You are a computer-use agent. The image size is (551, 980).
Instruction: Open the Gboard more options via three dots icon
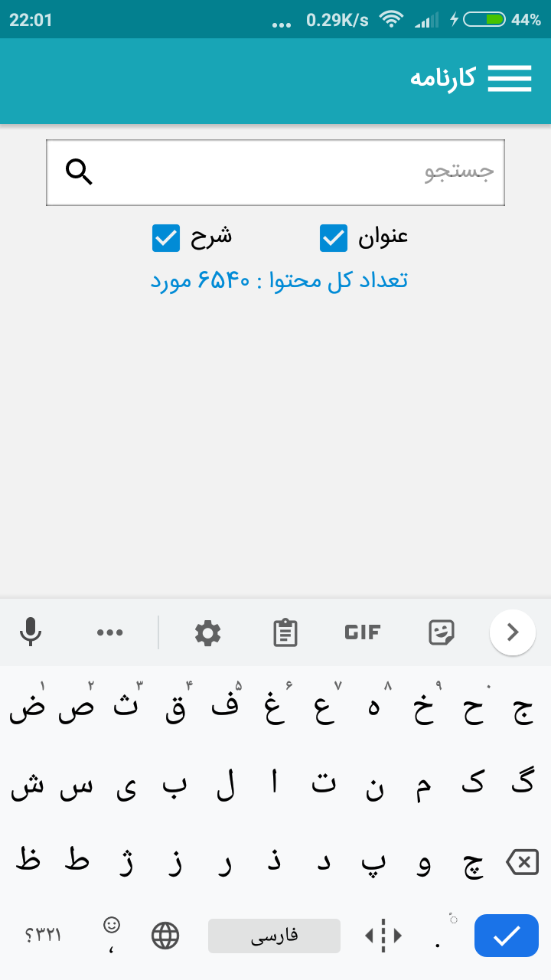[110, 632]
